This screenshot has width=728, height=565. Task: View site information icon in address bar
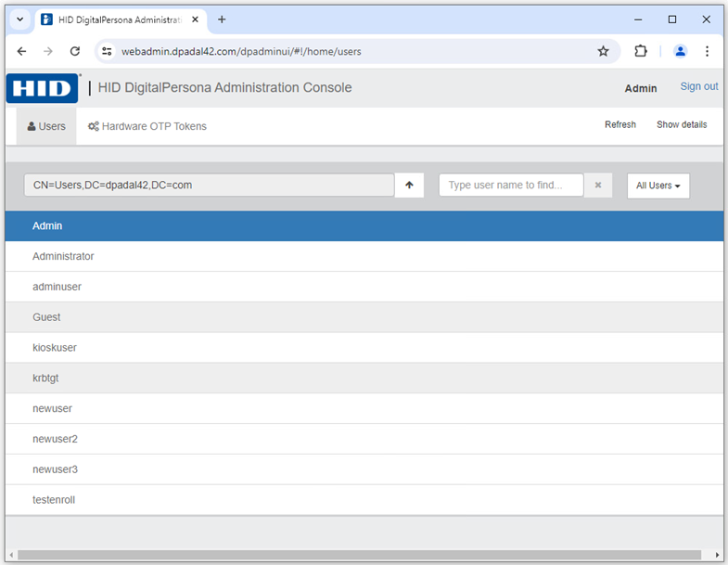pos(107,51)
